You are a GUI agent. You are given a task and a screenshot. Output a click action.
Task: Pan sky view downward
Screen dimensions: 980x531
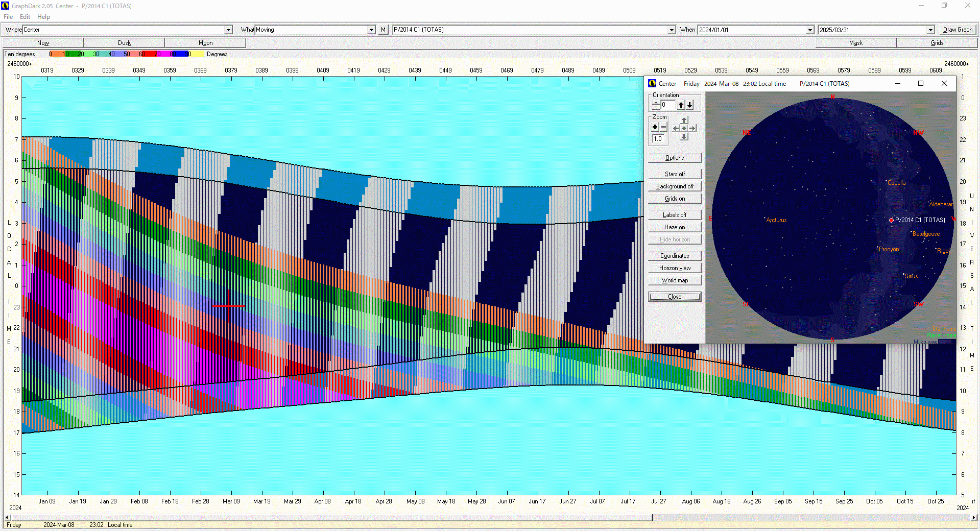point(684,136)
